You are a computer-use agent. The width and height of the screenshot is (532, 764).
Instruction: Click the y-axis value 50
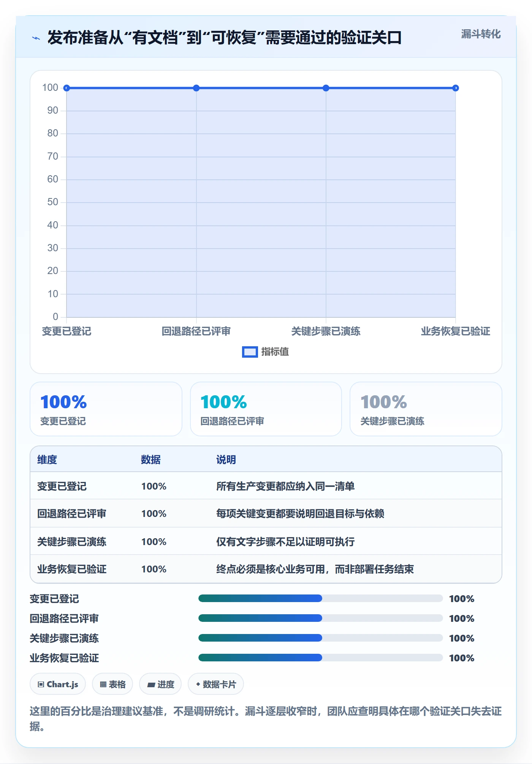pos(53,202)
